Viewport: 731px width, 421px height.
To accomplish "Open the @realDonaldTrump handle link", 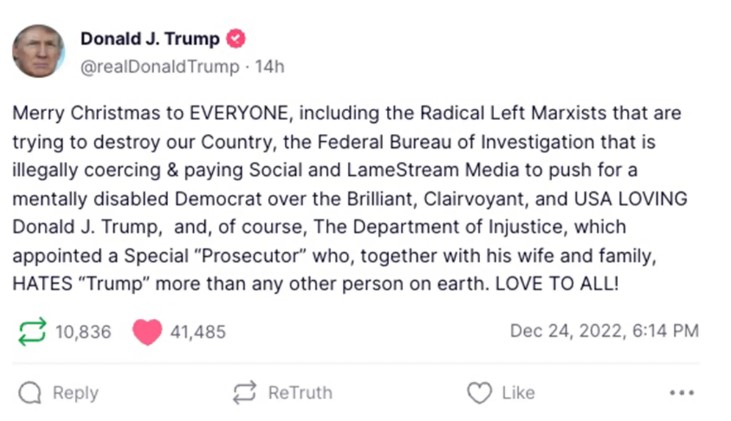I will [159, 66].
